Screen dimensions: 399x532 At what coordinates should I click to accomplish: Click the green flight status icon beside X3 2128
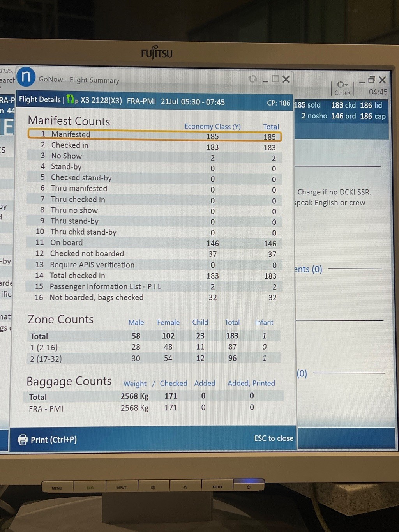coord(71,100)
